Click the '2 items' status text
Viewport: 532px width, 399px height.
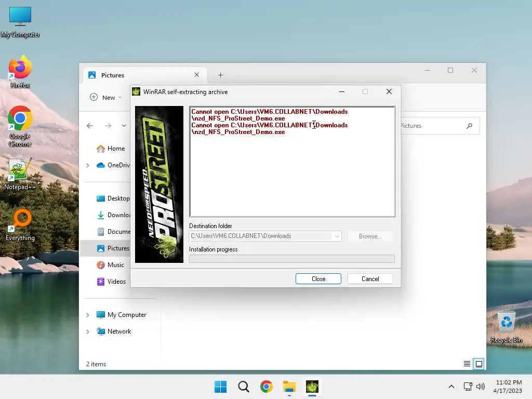(96, 364)
